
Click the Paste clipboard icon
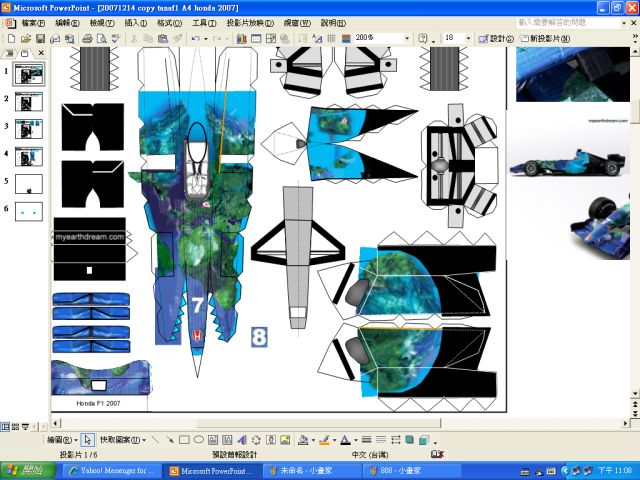pos(163,38)
